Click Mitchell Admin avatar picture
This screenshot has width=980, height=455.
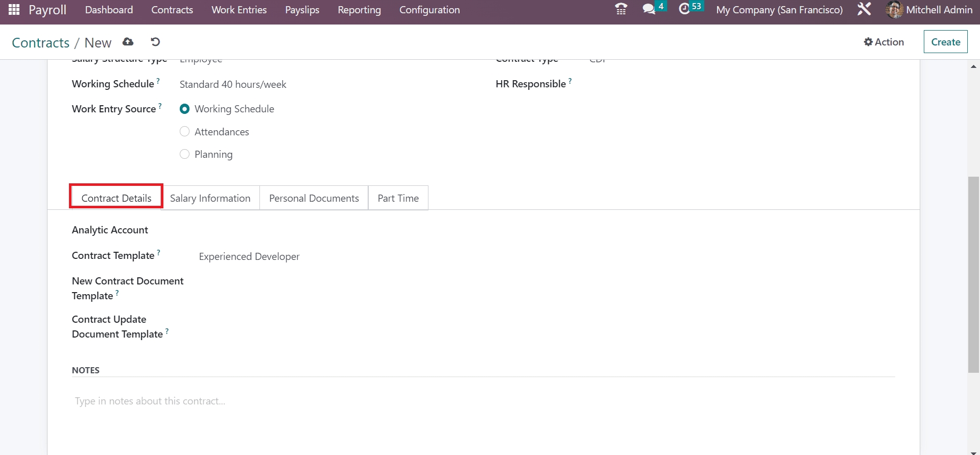pos(894,10)
